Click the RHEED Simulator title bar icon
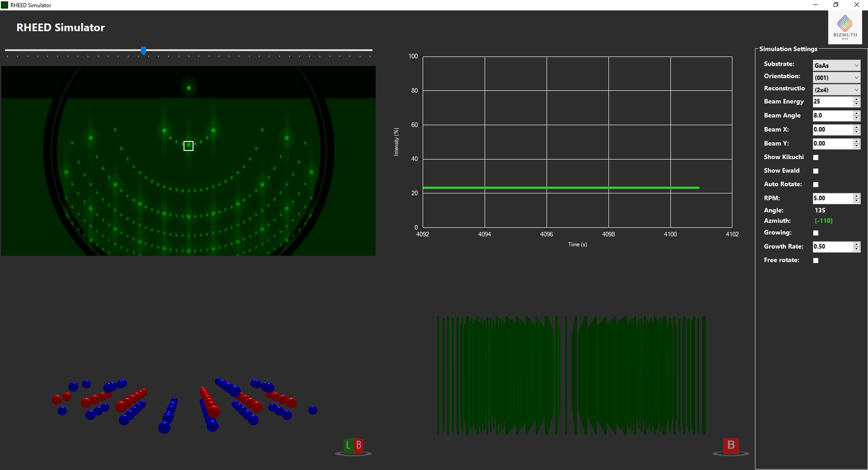The image size is (868, 470). tap(5, 5)
